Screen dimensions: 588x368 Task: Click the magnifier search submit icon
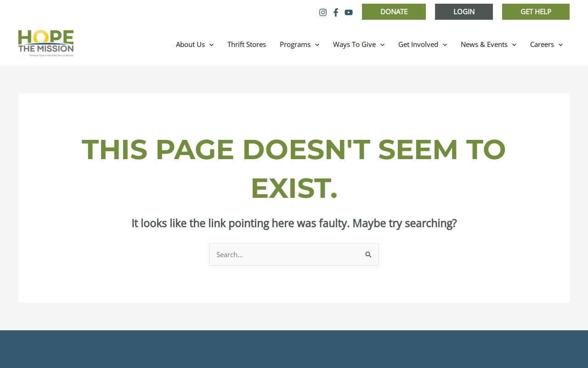368,254
